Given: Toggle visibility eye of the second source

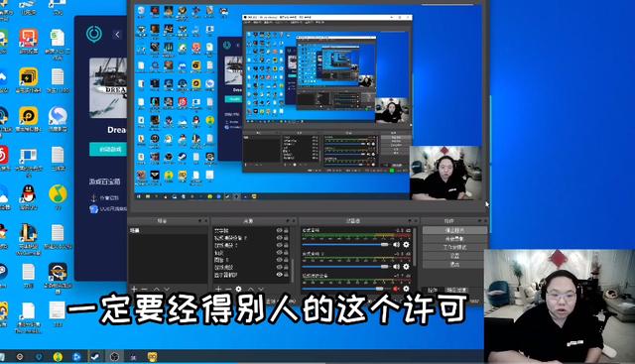Looking at the screenshot, I should pos(279,238).
